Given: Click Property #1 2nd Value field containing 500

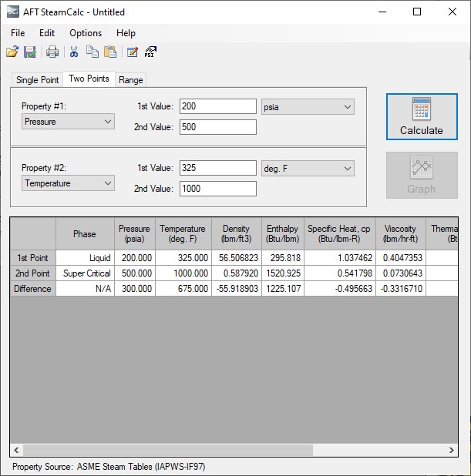Looking at the screenshot, I should click(x=218, y=127).
